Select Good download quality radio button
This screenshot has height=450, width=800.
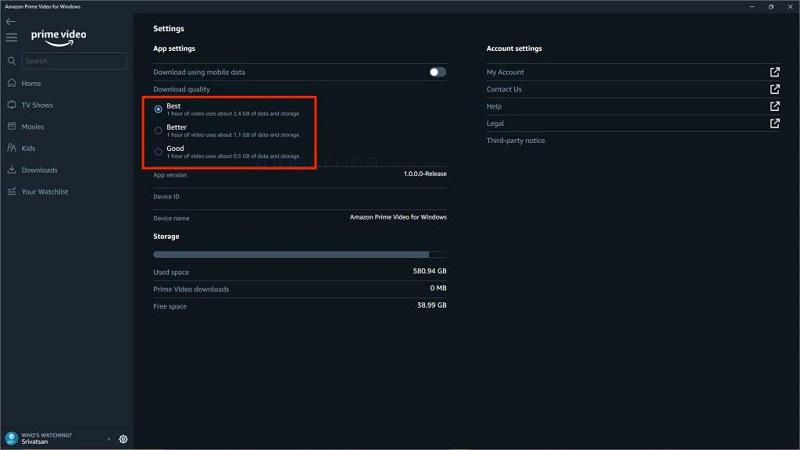158,152
